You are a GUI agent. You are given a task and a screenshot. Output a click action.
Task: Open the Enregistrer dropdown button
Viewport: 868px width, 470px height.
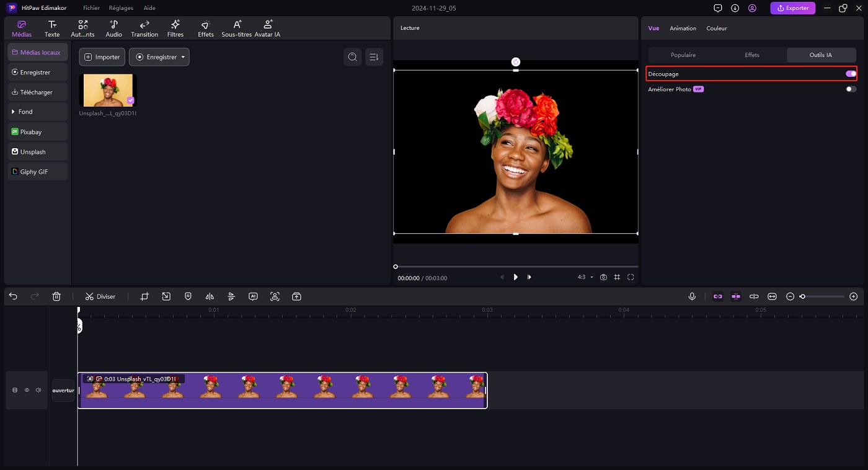159,57
